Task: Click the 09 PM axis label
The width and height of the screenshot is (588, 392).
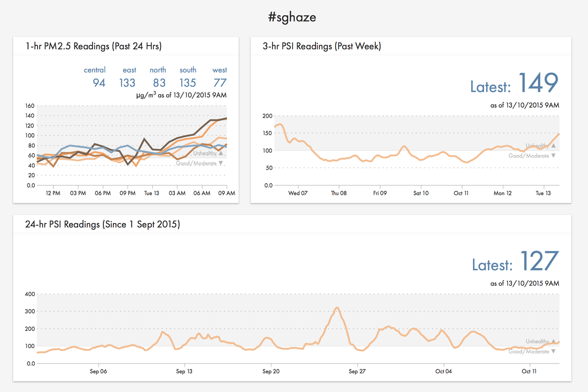Action: coord(127,194)
